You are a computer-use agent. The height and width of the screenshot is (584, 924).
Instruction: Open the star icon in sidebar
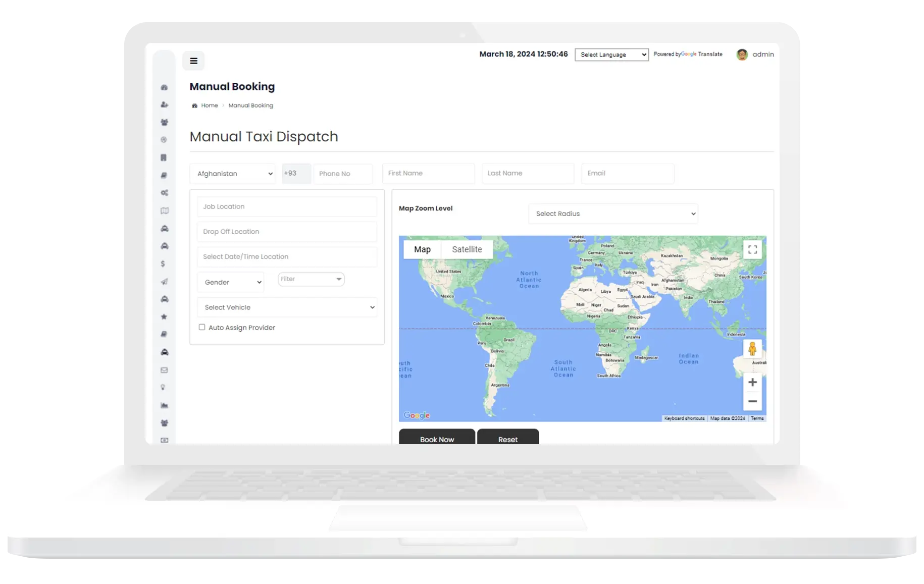pos(164,317)
